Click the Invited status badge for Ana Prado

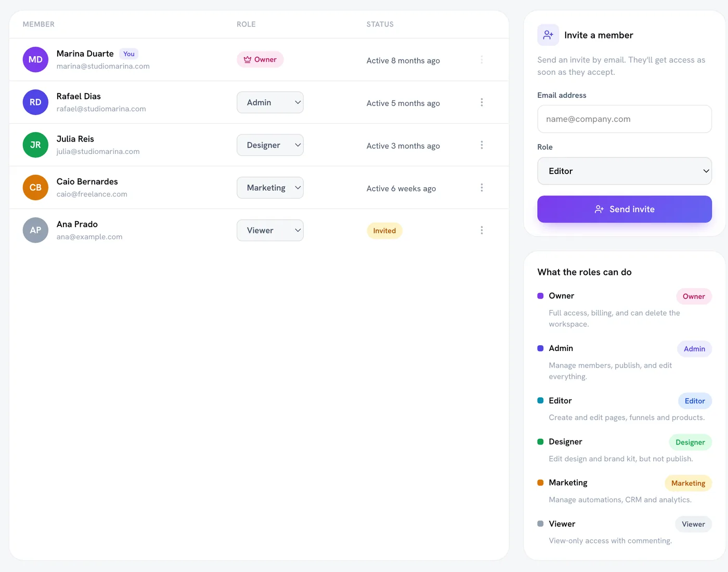[x=384, y=231]
